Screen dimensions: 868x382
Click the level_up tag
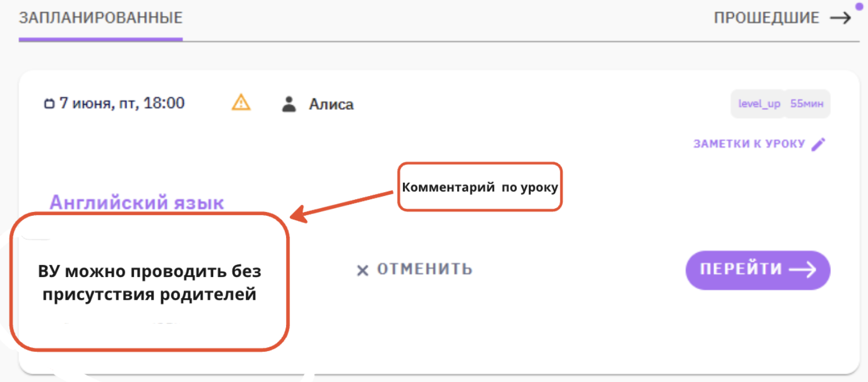[759, 104]
